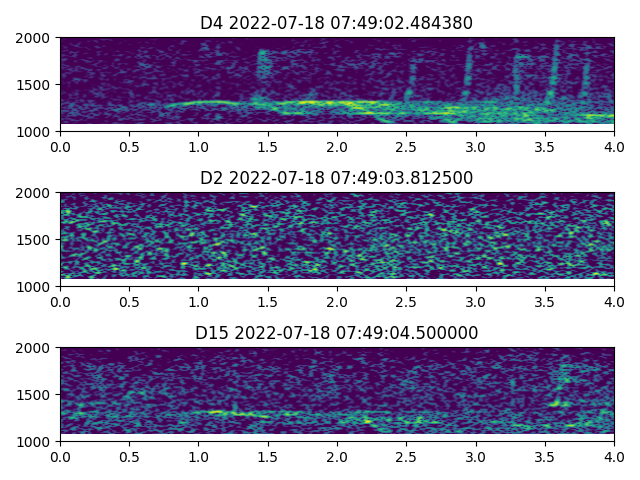Click the 1500 y-axis label on D15 plot
Screen dimensions: 640x480
(x=35, y=395)
